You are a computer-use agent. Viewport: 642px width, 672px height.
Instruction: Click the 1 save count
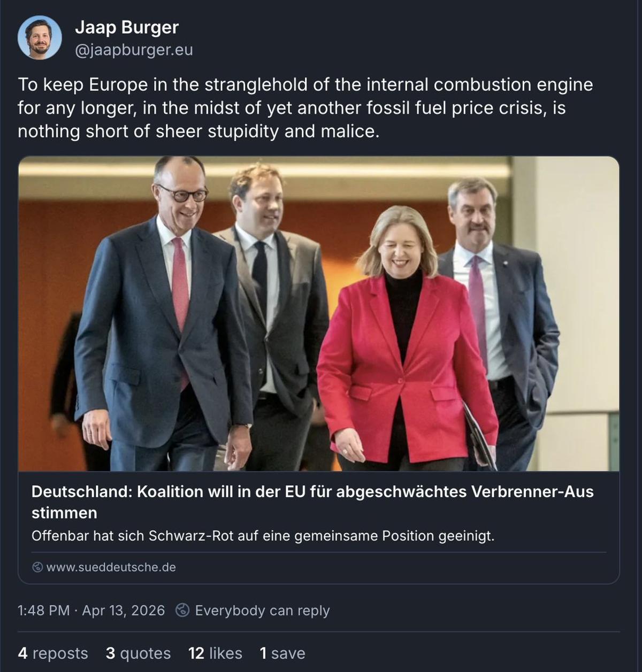[x=282, y=653]
